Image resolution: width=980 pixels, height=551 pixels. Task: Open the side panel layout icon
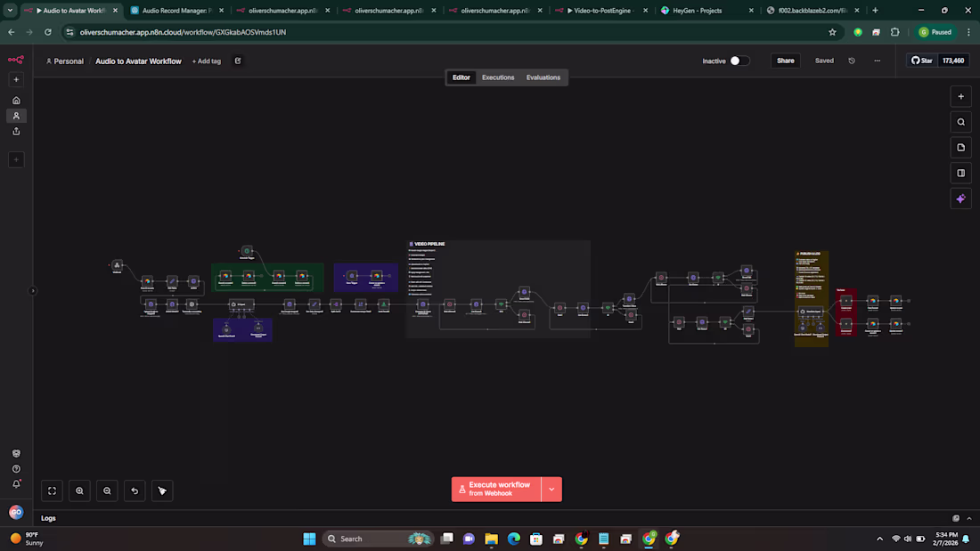(960, 173)
